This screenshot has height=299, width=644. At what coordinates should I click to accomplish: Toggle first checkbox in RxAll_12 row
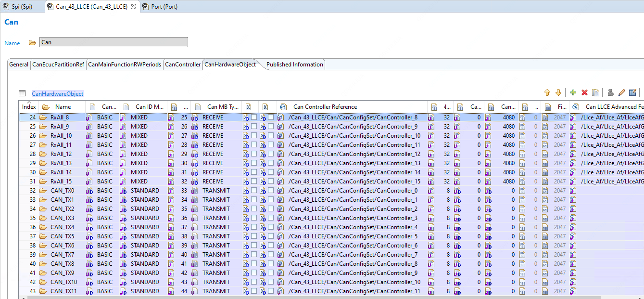(253, 154)
